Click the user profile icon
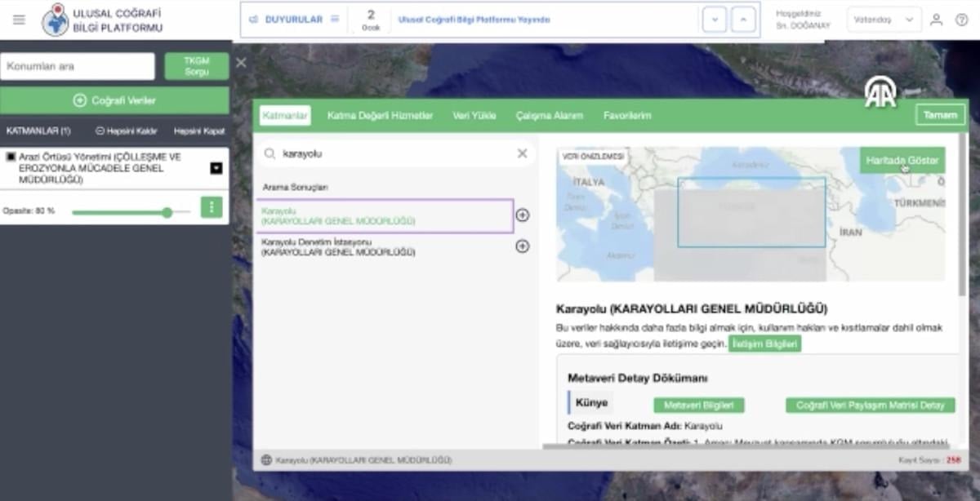Image resolution: width=980 pixels, height=501 pixels. pyautogui.click(x=936, y=20)
